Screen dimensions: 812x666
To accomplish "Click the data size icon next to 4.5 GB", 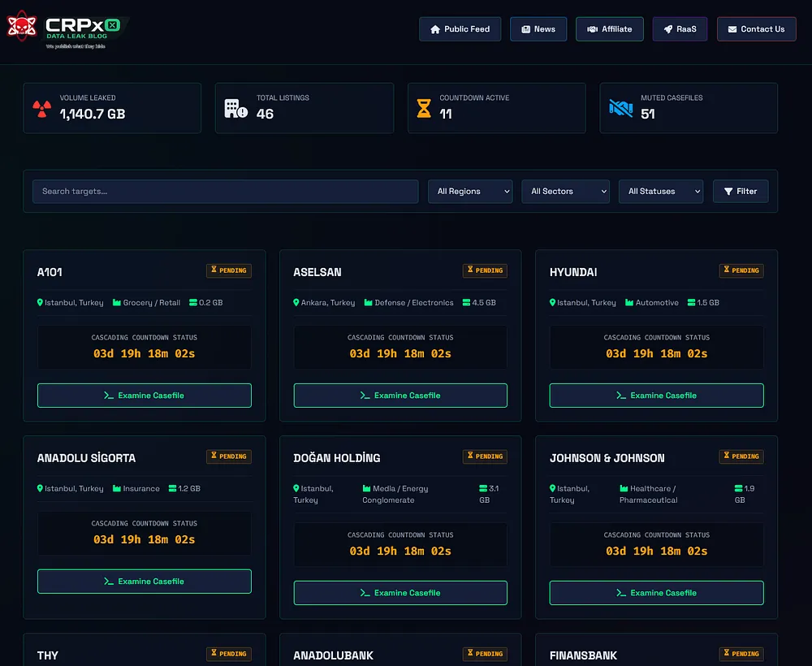I will tap(466, 302).
